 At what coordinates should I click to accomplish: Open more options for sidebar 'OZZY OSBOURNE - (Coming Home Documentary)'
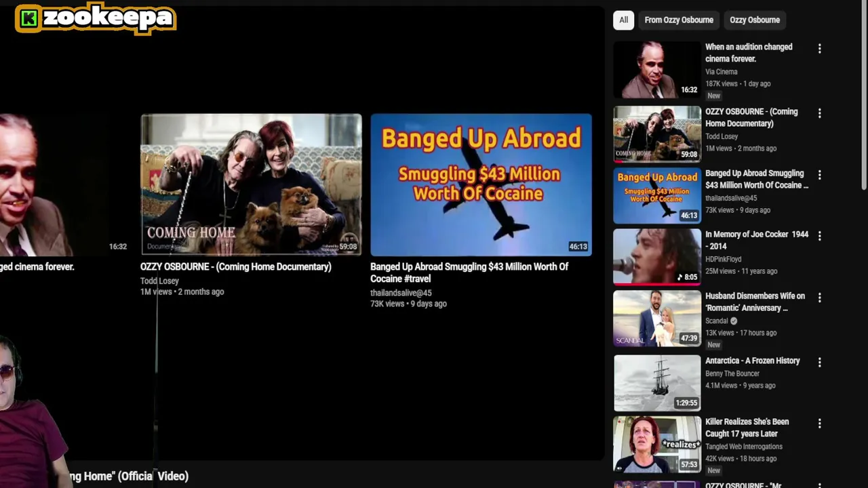tap(819, 113)
